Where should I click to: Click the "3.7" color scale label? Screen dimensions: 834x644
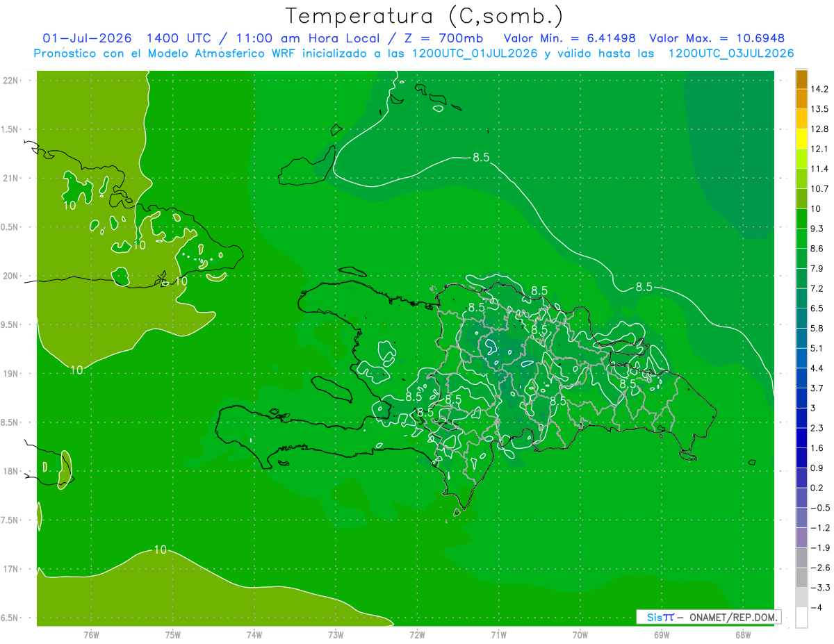click(x=818, y=388)
